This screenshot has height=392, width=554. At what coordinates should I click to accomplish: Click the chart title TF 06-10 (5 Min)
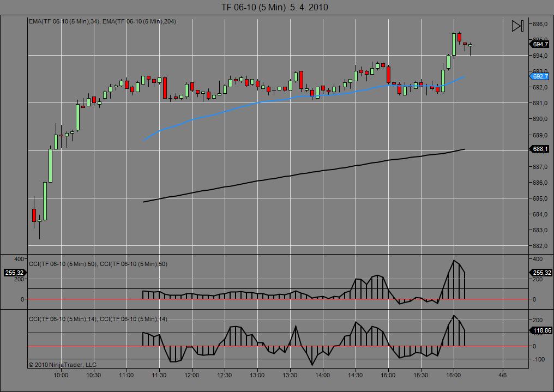point(253,7)
